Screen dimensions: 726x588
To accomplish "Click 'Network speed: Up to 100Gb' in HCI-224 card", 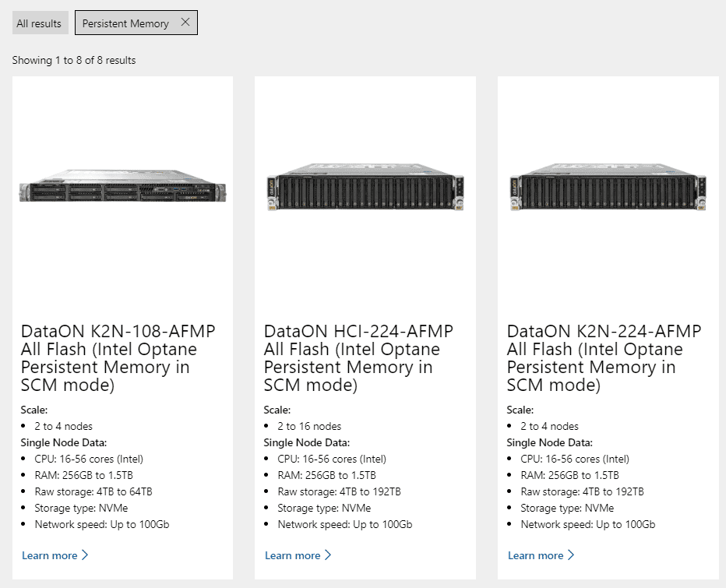I will click(345, 525).
